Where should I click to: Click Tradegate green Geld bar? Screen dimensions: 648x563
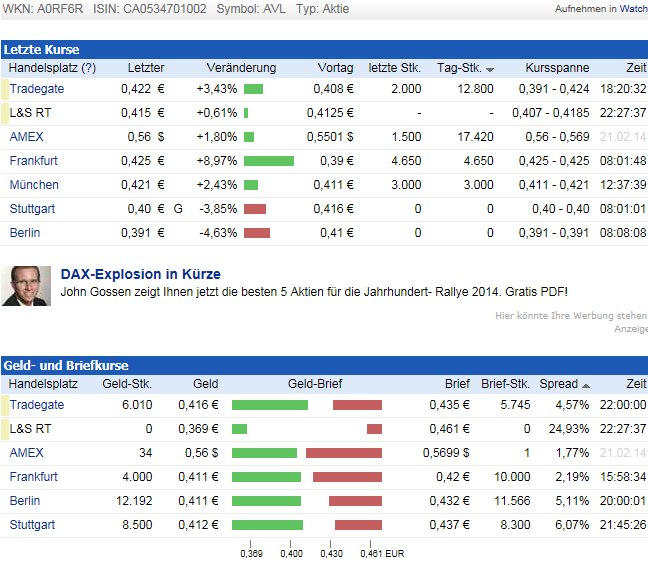270,405
